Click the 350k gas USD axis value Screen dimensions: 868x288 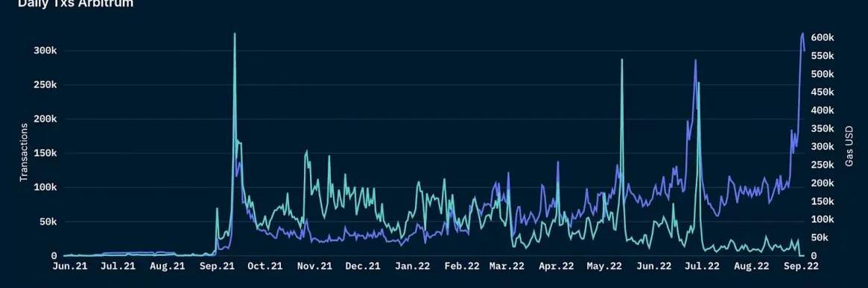point(823,129)
